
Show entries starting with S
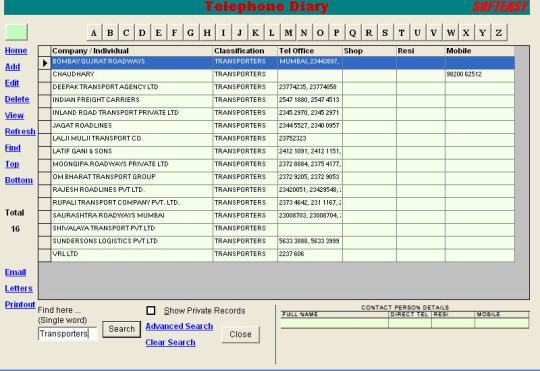[x=385, y=33]
